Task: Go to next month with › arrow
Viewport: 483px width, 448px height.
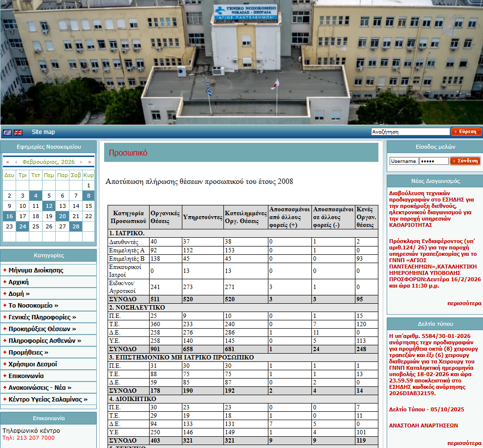Action: pos(81,162)
